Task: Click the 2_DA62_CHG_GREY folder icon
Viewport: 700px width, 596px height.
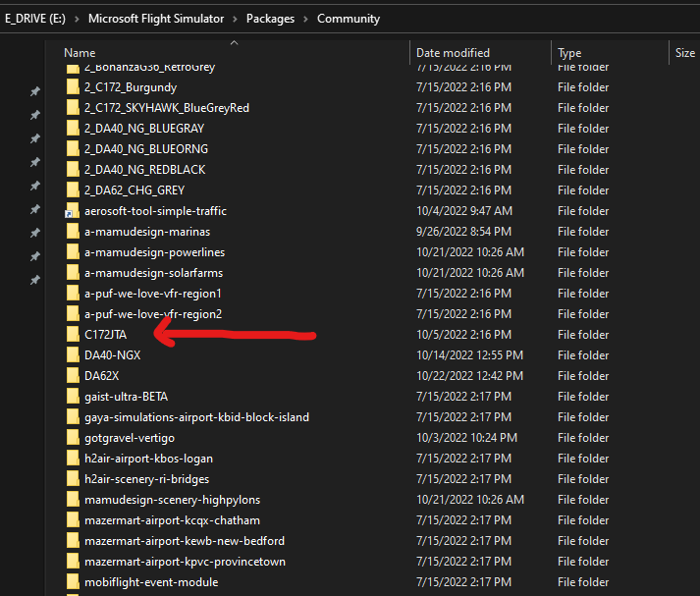Action: click(x=73, y=190)
